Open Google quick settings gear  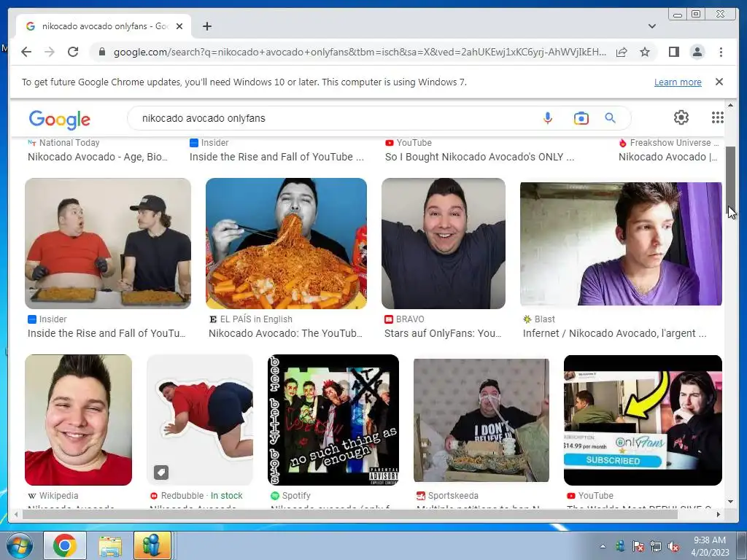(681, 117)
